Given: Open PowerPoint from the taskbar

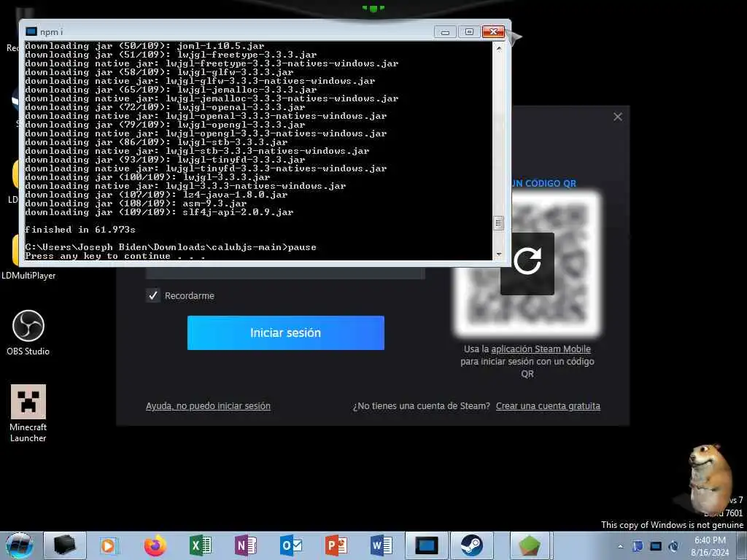Looking at the screenshot, I should pyautogui.click(x=336, y=545).
